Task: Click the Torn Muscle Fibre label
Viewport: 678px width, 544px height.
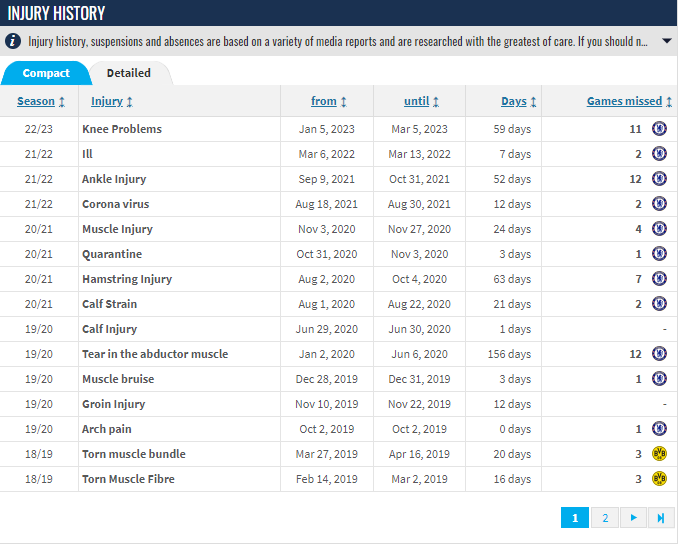Action: click(128, 479)
